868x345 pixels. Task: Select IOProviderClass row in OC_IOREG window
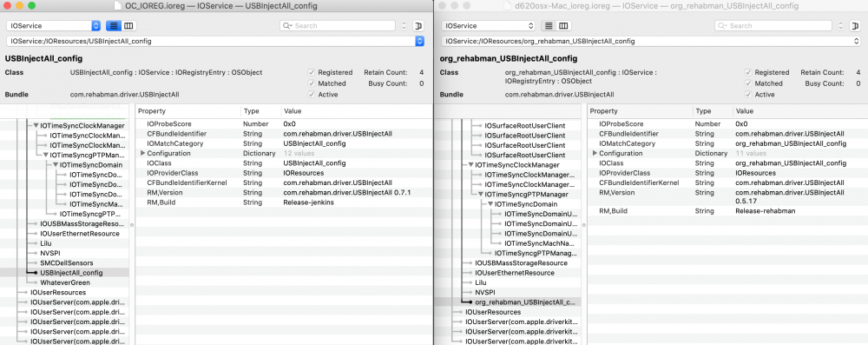[x=284, y=173]
